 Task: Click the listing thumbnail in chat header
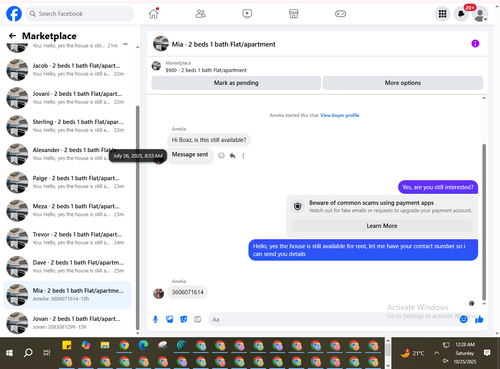[x=161, y=44]
